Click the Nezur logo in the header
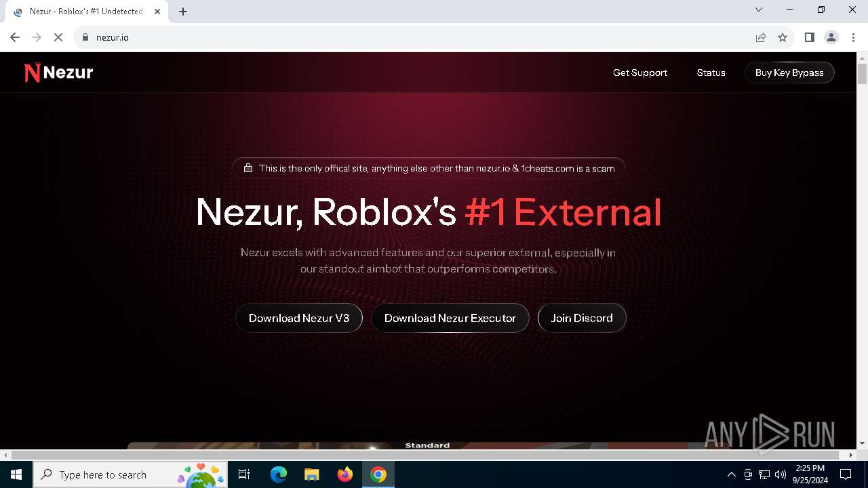Screen dimensions: 868x488 click(58, 73)
